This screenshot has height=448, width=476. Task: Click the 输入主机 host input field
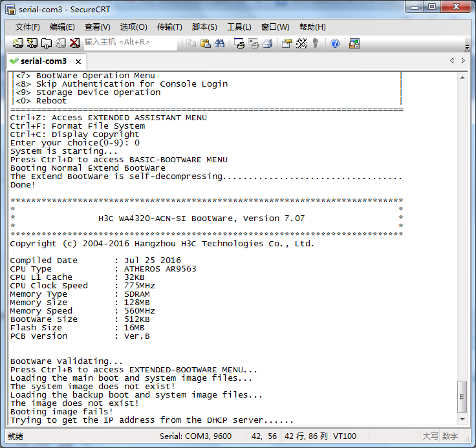(131, 42)
